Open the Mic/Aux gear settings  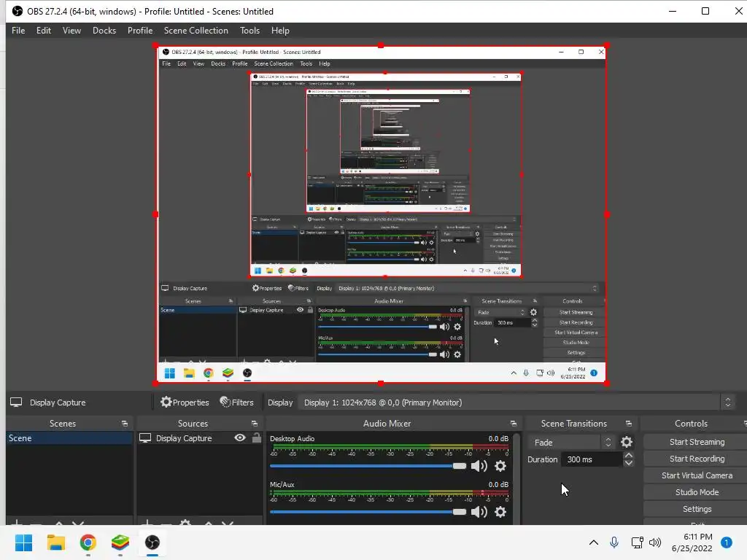click(500, 512)
